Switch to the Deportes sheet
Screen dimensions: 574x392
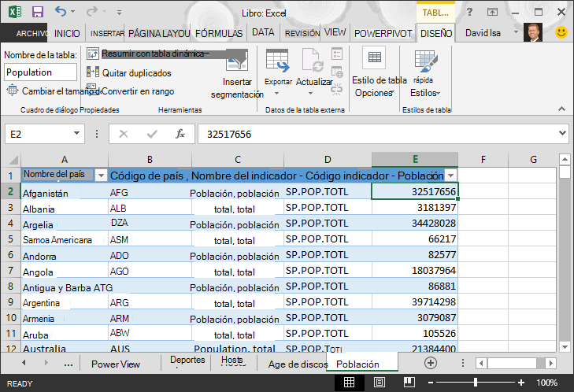coord(187,361)
